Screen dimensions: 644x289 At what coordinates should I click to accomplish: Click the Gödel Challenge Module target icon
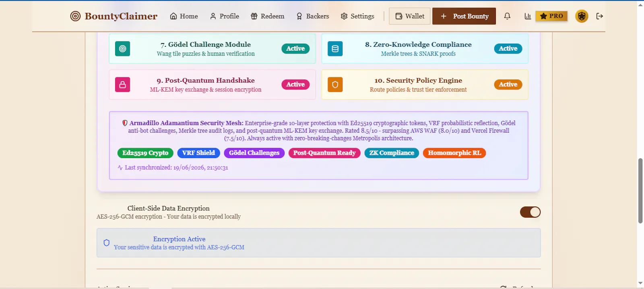pyautogui.click(x=123, y=49)
